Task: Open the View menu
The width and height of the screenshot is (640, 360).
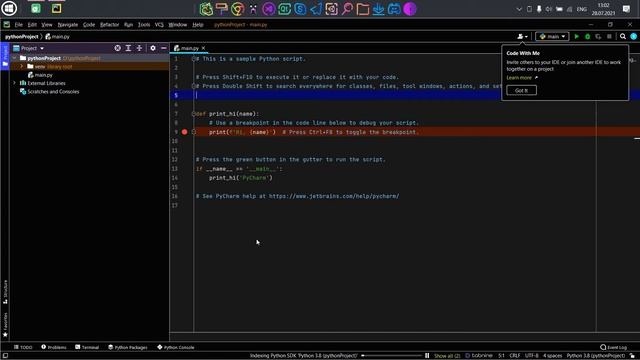Action: point(47,24)
